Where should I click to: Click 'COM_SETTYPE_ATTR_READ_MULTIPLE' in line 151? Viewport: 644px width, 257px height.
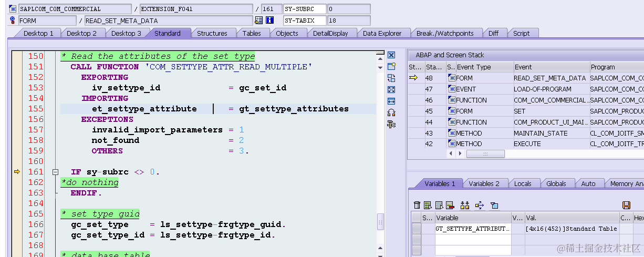228,67
